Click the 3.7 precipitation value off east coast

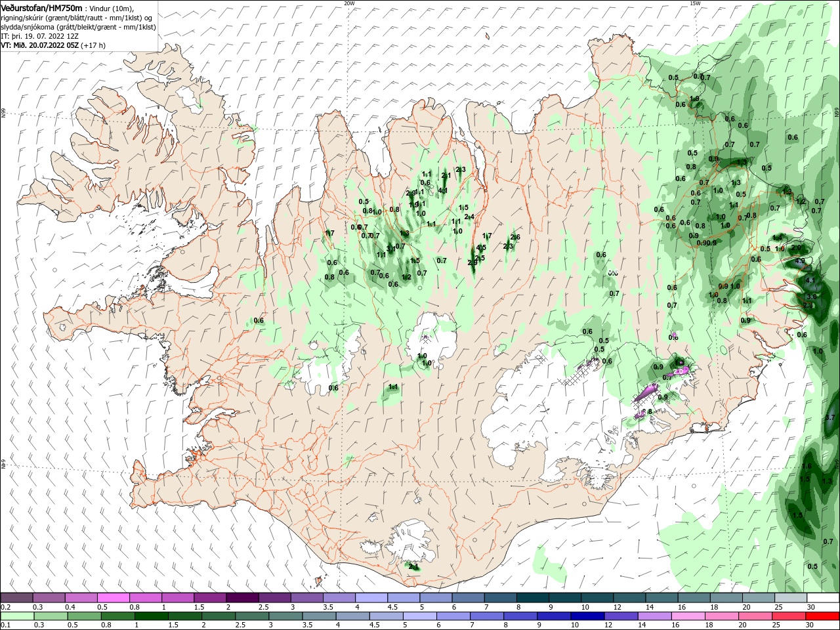coord(829,417)
